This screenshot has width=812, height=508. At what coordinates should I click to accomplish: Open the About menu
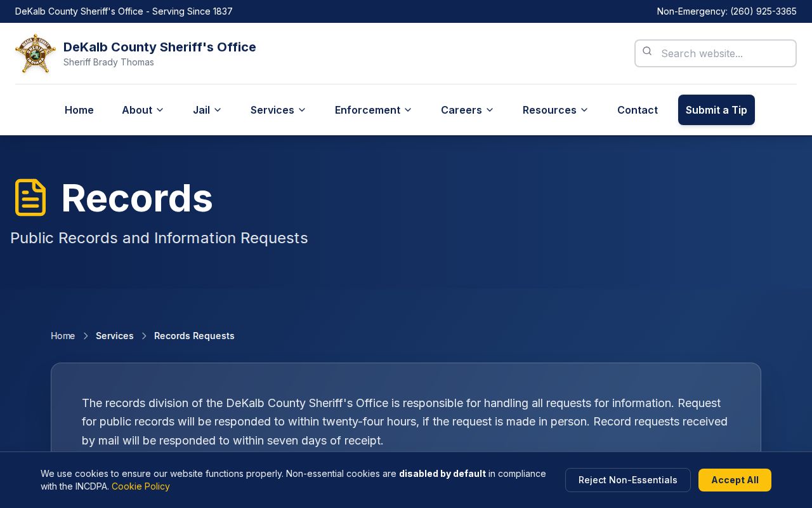click(x=143, y=110)
